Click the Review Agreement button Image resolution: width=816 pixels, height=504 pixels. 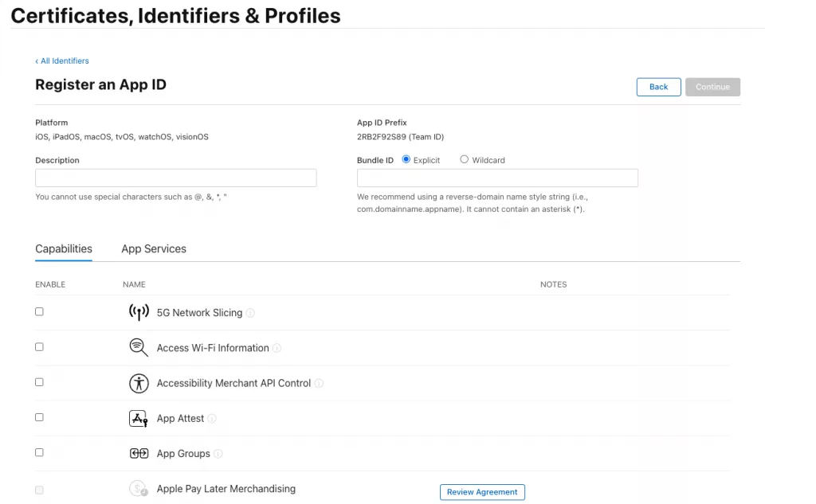pyautogui.click(x=482, y=492)
